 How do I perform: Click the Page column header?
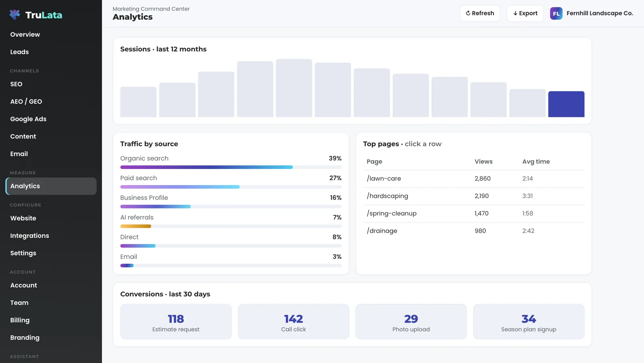(x=374, y=162)
